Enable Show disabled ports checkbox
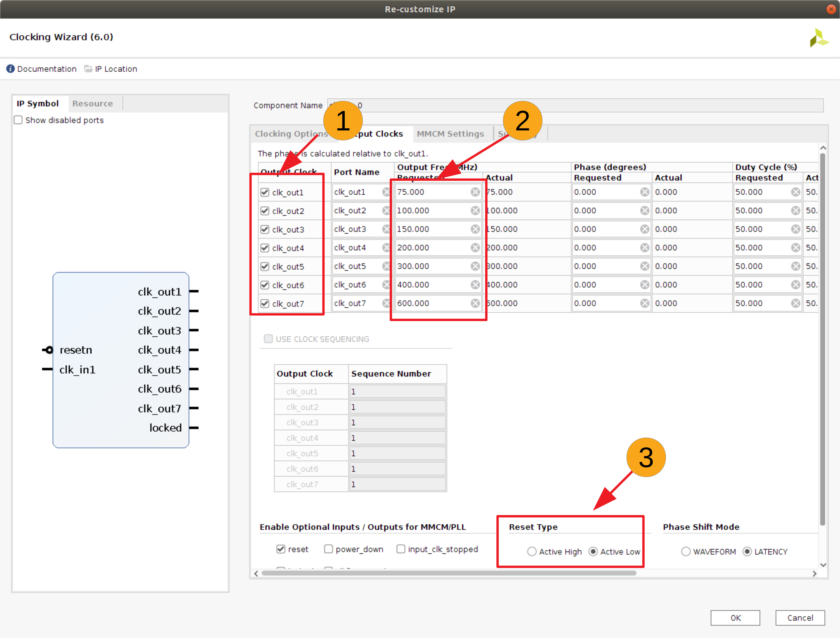Screen dimensions: 840x638 (18, 120)
